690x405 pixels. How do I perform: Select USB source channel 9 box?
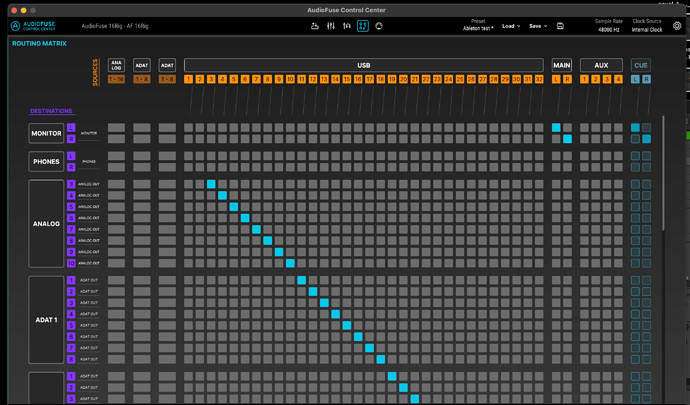pyautogui.click(x=279, y=79)
